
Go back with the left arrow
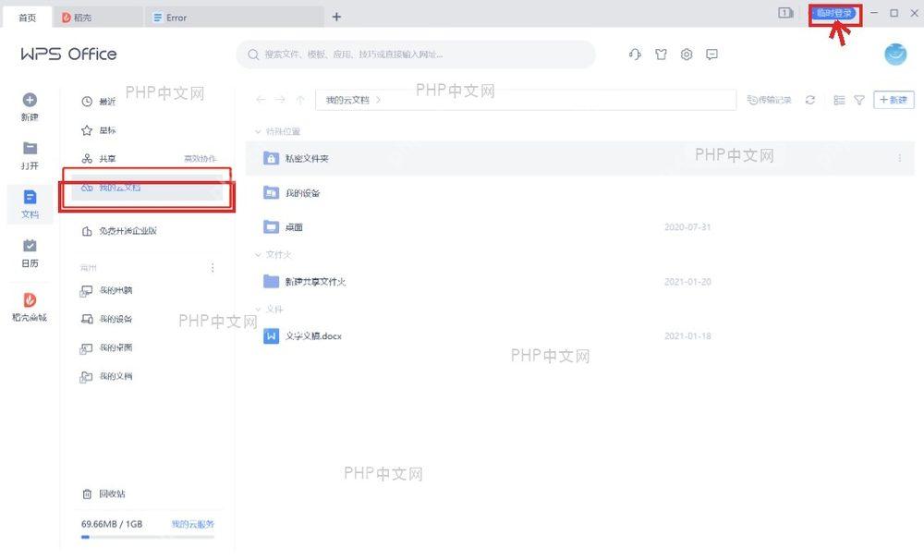pos(261,100)
